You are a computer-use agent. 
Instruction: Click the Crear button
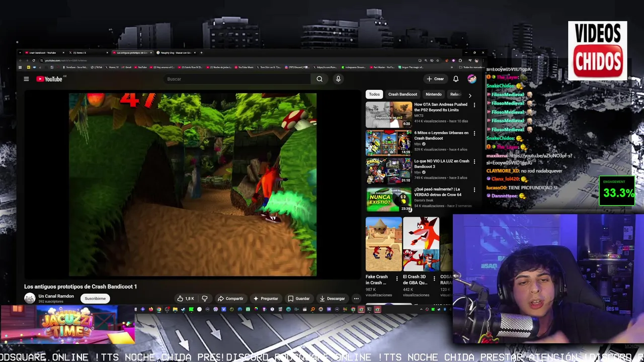tap(436, 79)
